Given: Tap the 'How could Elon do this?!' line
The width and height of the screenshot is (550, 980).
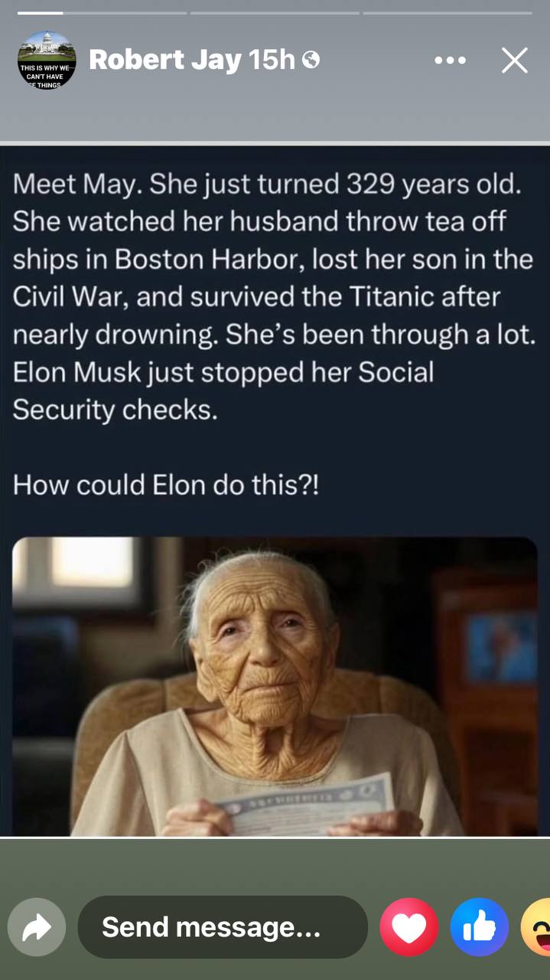Looking at the screenshot, I should click(165, 485).
